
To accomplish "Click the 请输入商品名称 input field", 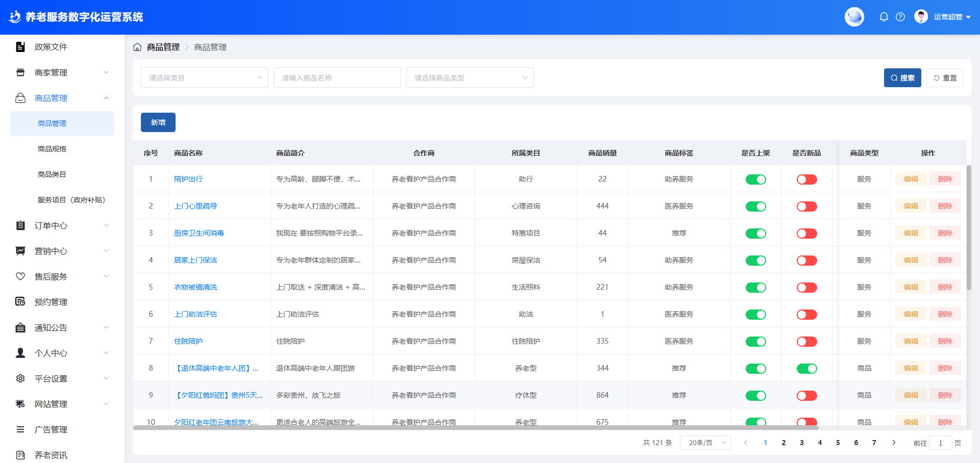I will click(337, 78).
